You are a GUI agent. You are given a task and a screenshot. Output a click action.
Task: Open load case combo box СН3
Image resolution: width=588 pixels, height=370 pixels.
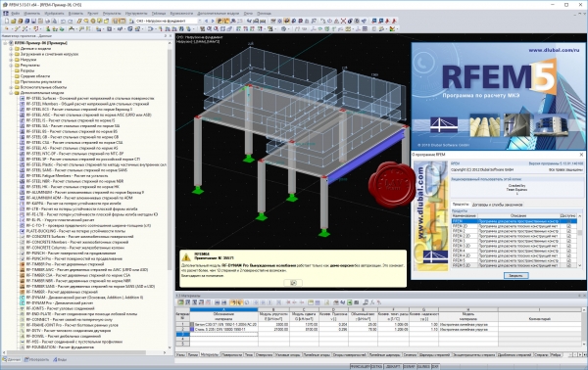[x=168, y=21]
